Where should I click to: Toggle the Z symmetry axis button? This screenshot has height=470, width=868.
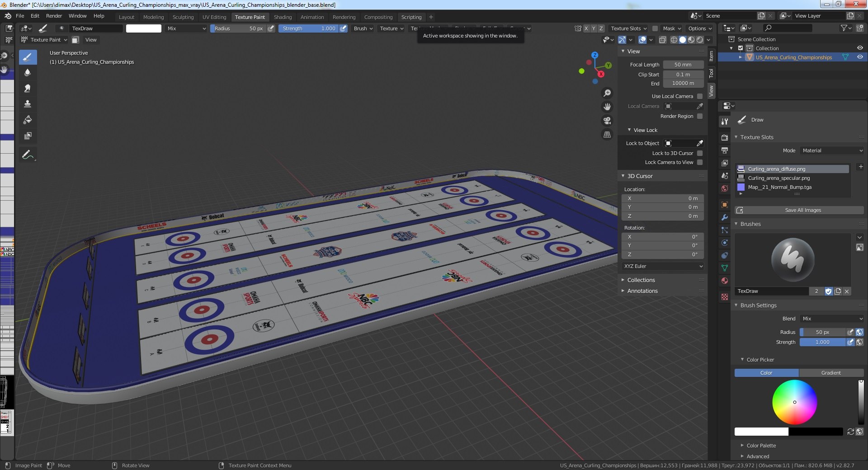point(601,28)
